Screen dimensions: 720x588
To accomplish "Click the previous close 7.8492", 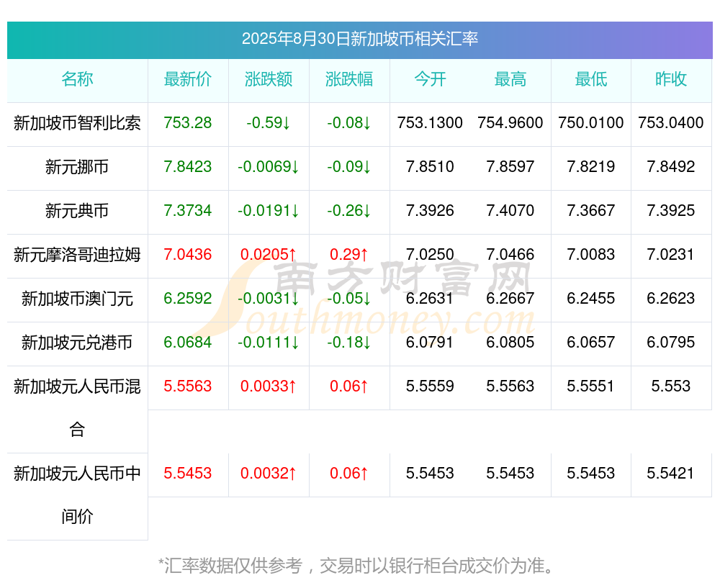I will click(671, 167).
